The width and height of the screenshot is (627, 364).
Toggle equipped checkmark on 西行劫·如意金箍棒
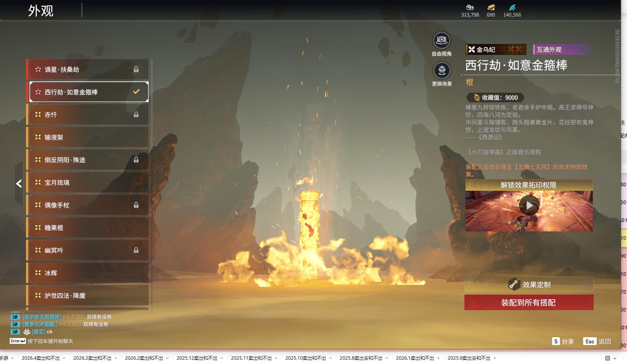(x=136, y=92)
